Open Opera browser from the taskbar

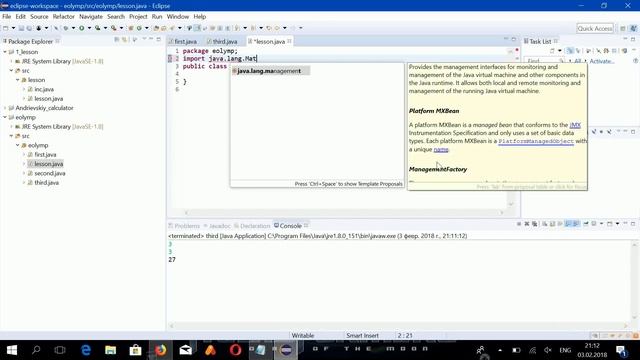click(236, 350)
